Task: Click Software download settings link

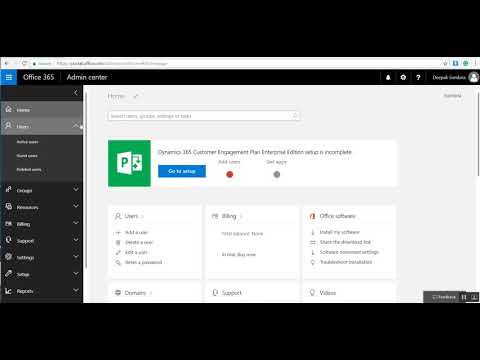Action: [x=349, y=252]
